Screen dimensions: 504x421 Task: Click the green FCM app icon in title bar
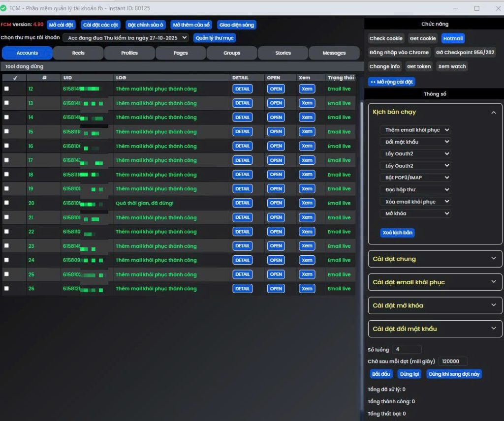coord(3,8)
